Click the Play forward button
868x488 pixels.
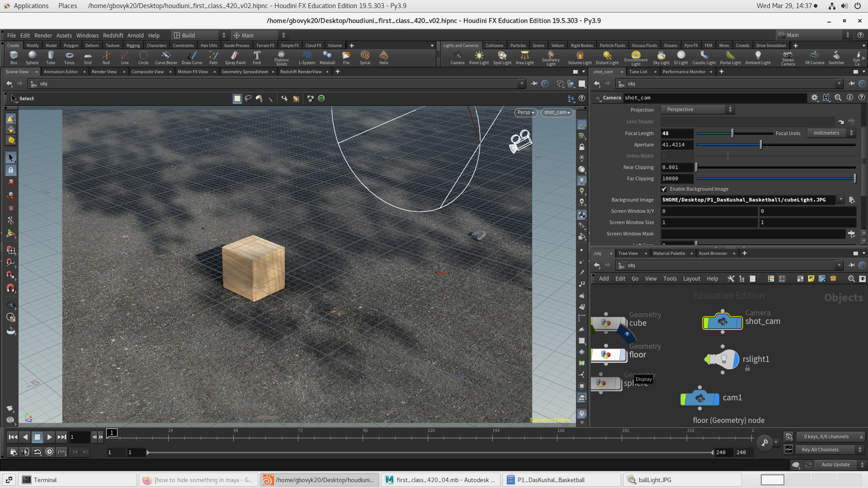[x=49, y=437]
